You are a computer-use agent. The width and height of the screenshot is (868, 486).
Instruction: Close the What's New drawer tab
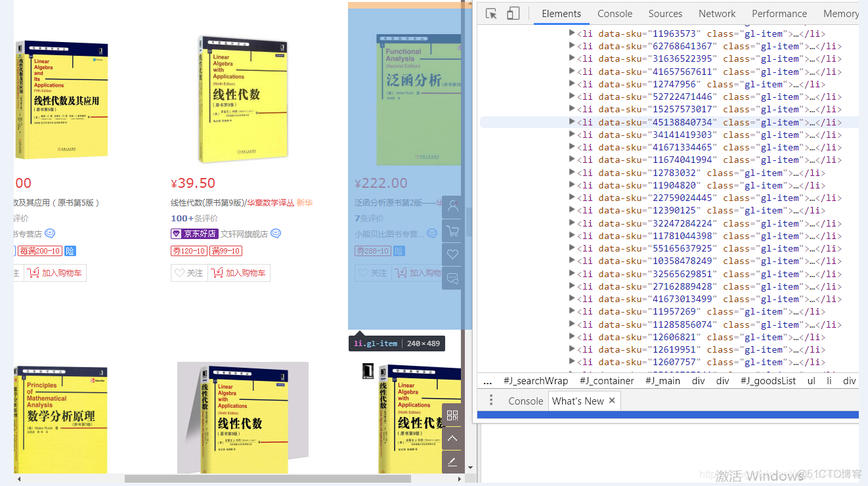[612, 401]
